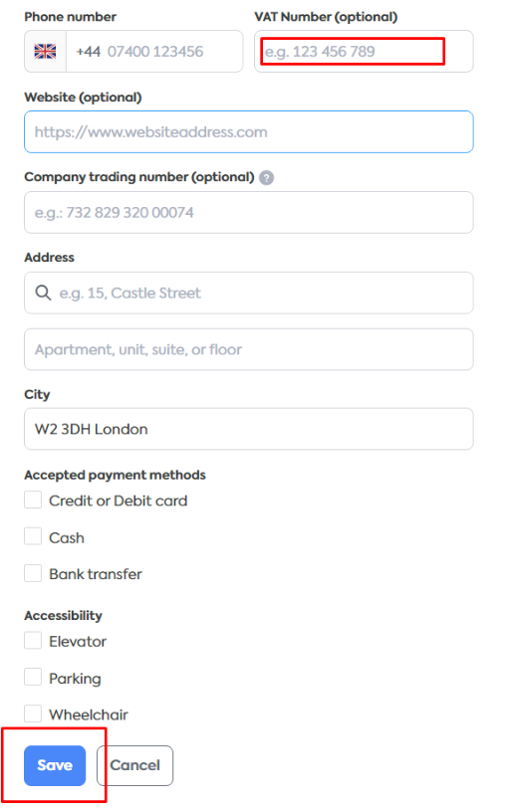Click the magnifier icon in the Address field
Screen dimensions: 506x812
point(43,293)
